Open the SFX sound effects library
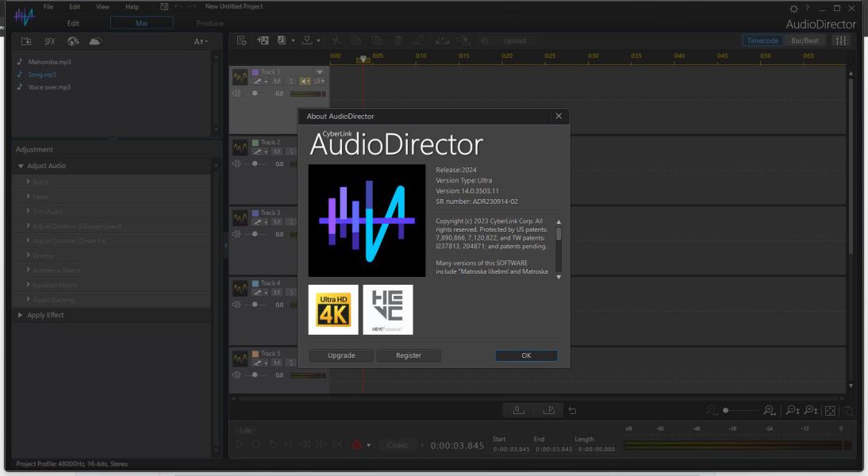 (x=49, y=41)
